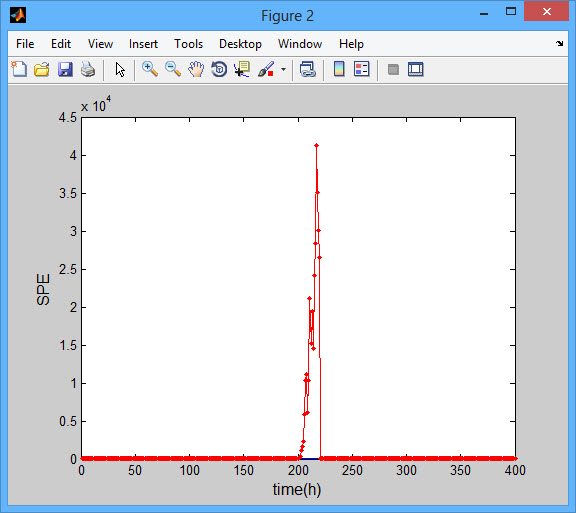Viewport: 576px width, 513px height.
Task: Select the Edit Plot arrow tool
Action: point(120,69)
